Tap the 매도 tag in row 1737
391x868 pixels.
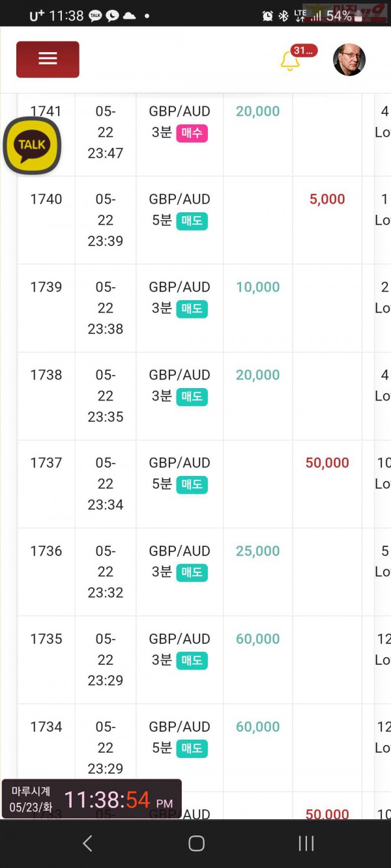(192, 485)
